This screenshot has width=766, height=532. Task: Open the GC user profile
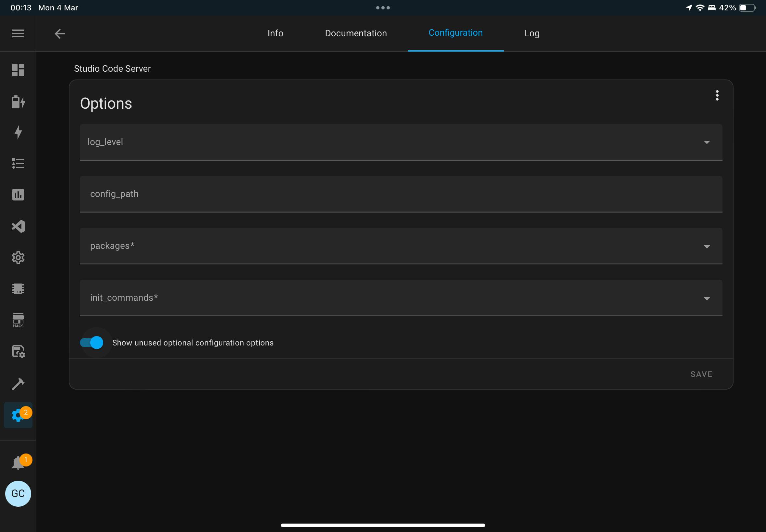18,494
